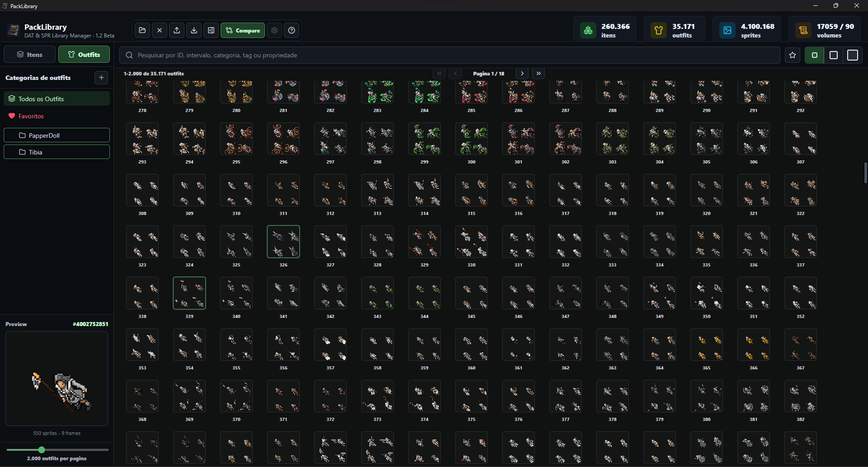Select outfit thumbnail 382
Screen dimensions: 868x467
pyautogui.click(x=801, y=396)
